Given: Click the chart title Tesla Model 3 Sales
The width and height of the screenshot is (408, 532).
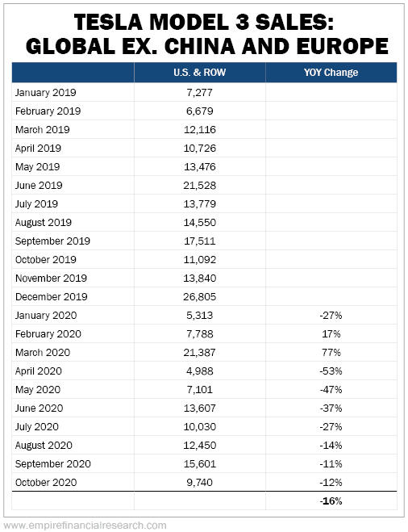Looking at the screenshot, I should point(204,23).
